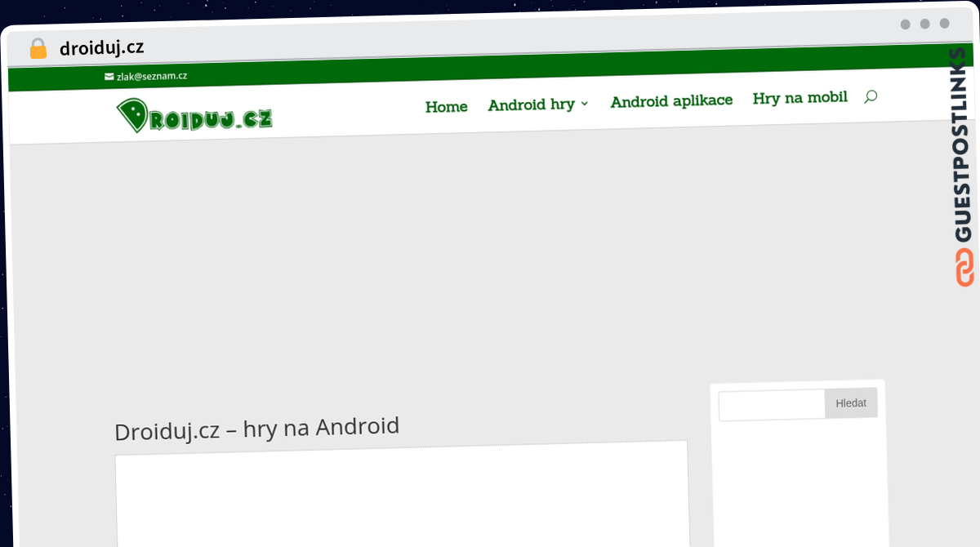Click the droiduj.cz address bar text

coord(102,48)
